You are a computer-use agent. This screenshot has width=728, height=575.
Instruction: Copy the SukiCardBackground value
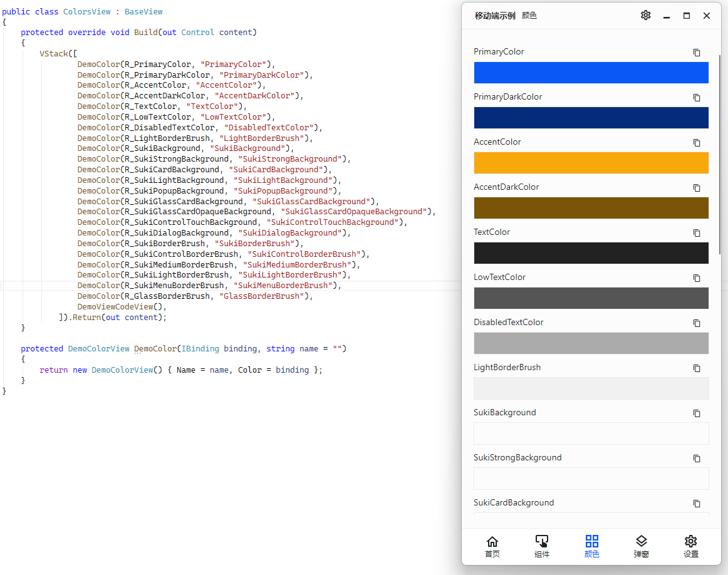(x=697, y=503)
